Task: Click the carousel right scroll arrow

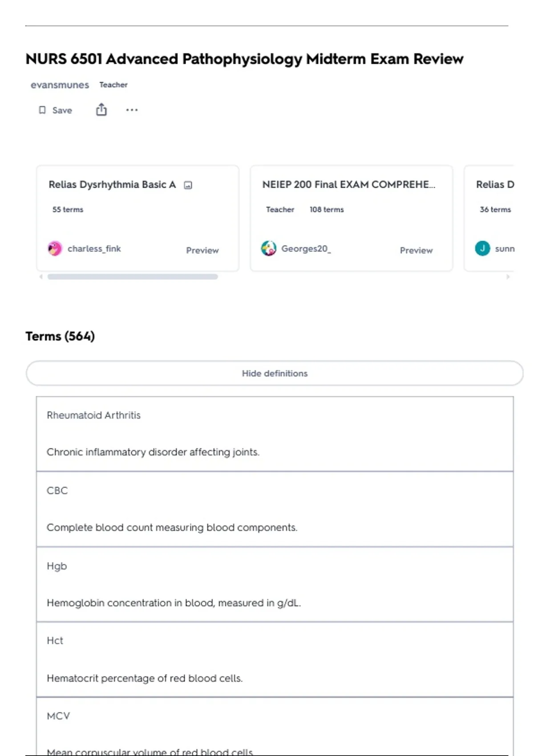Action: point(508,277)
